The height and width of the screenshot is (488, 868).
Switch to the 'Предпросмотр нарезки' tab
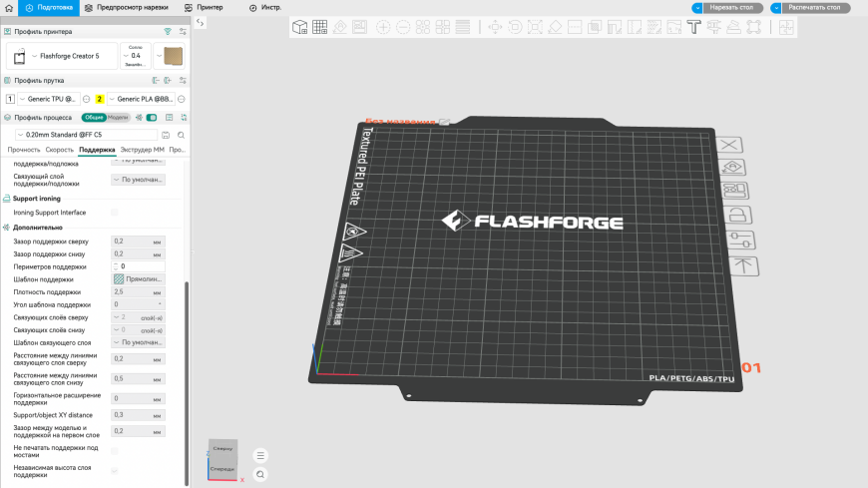[127, 8]
